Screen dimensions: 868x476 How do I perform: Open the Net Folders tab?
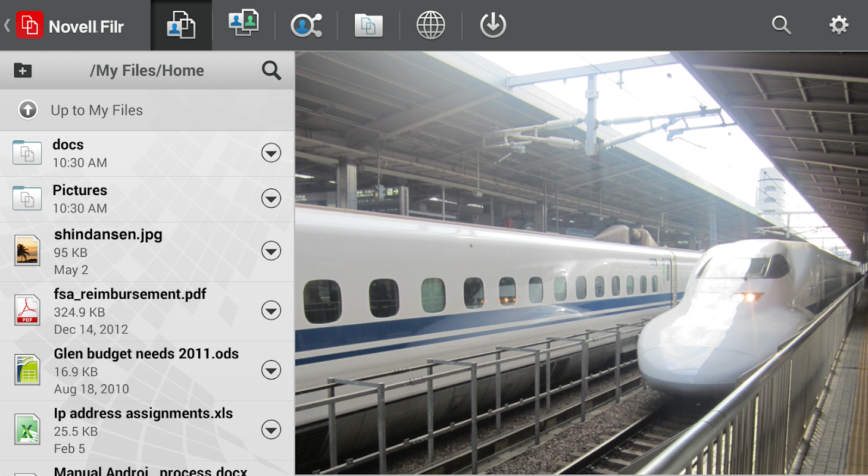[369, 26]
